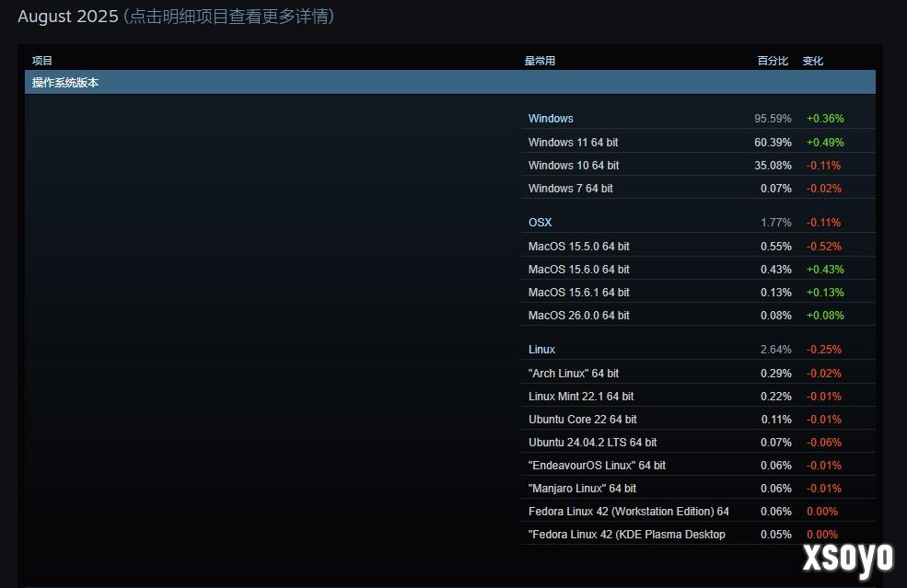Click the 最常用 column header

coord(540,61)
